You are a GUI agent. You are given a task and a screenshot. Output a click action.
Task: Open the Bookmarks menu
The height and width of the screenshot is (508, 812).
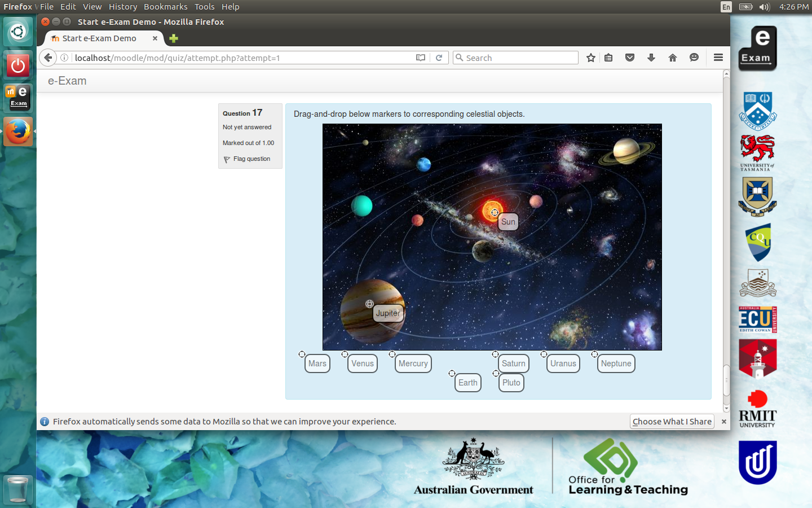tap(165, 7)
